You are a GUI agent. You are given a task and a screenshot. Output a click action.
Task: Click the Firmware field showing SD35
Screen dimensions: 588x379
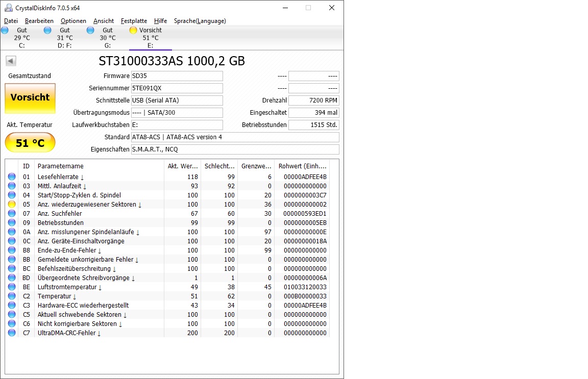[177, 75]
